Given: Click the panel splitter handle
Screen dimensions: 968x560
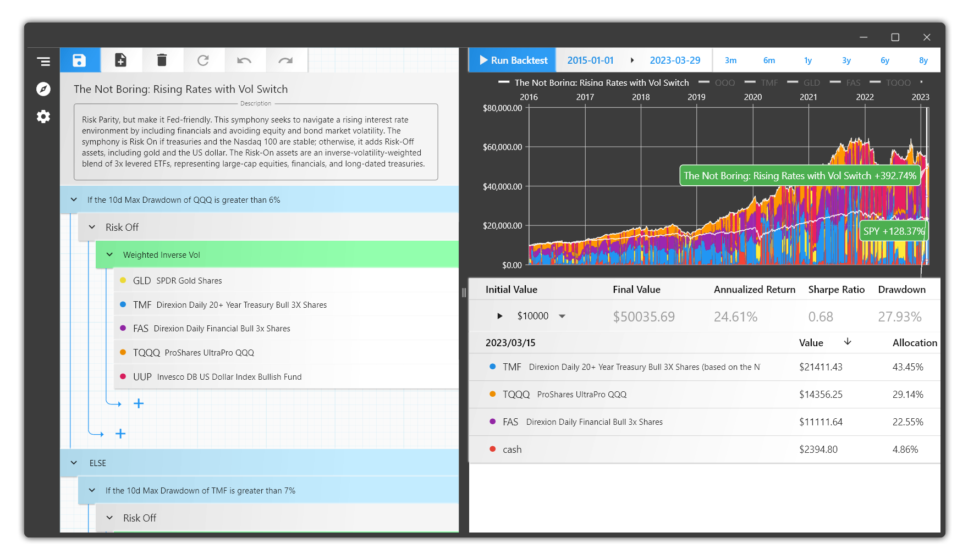Looking at the screenshot, I should coord(464,293).
